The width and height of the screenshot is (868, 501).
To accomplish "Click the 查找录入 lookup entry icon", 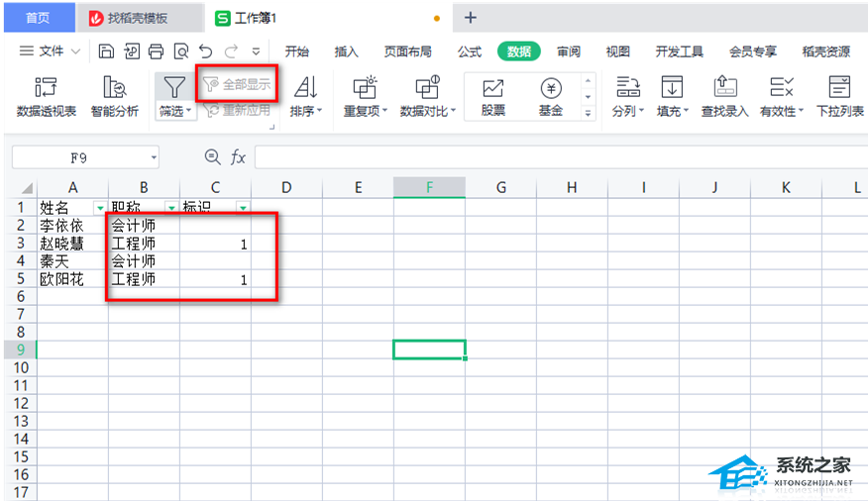I will pyautogui.click(x=724, y=87).
